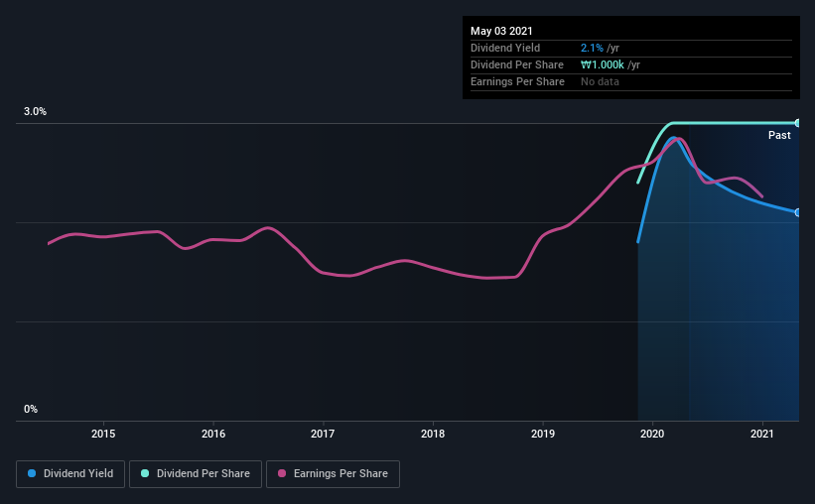Click the ₩1.000k Dividend Per Share tooltip value
815x504 pixels.
pos(604,64)
